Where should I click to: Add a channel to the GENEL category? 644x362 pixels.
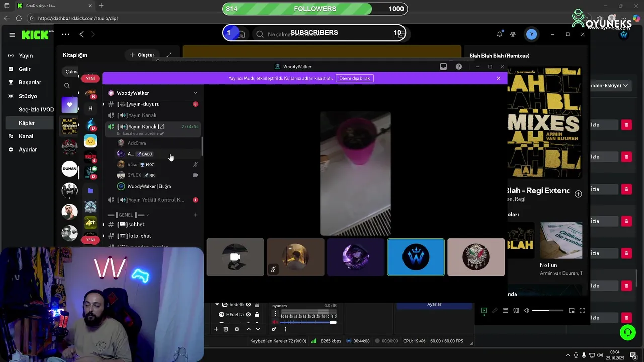point(195,215)
